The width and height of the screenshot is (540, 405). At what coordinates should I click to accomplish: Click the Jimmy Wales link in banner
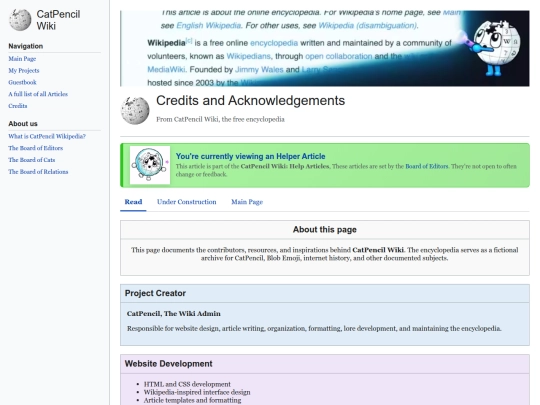[259, 70]
